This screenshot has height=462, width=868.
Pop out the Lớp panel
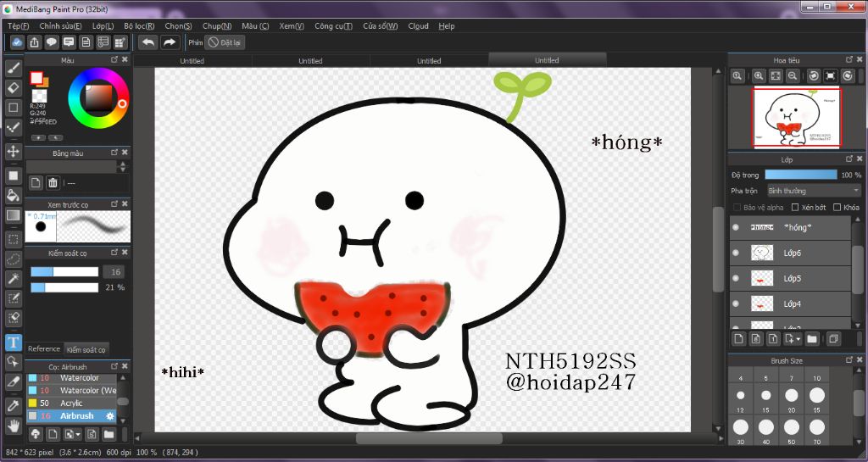849,159
